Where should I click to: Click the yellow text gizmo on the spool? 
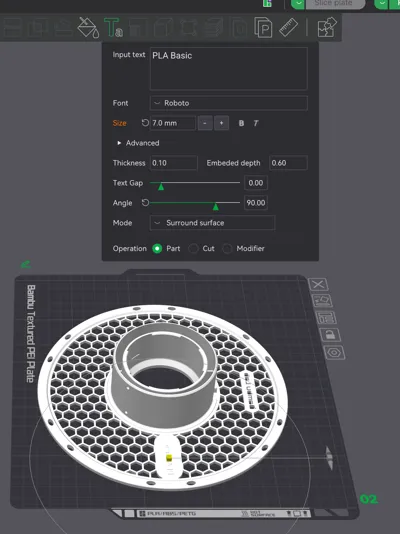coord(168,458)
